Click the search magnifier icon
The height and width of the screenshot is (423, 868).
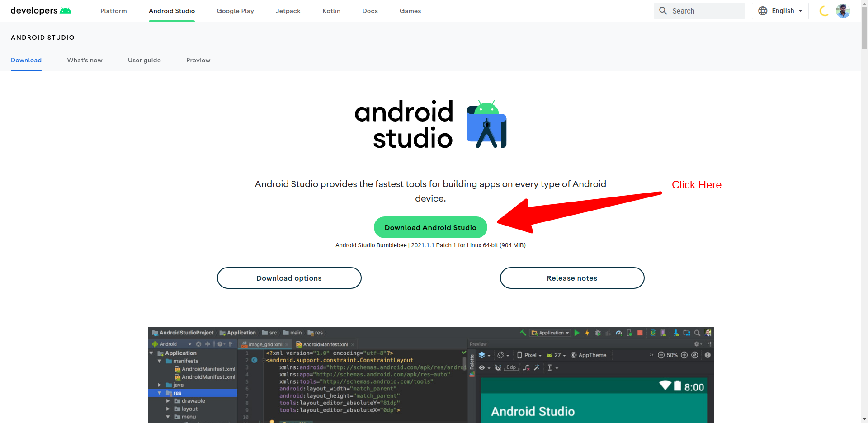663,11
